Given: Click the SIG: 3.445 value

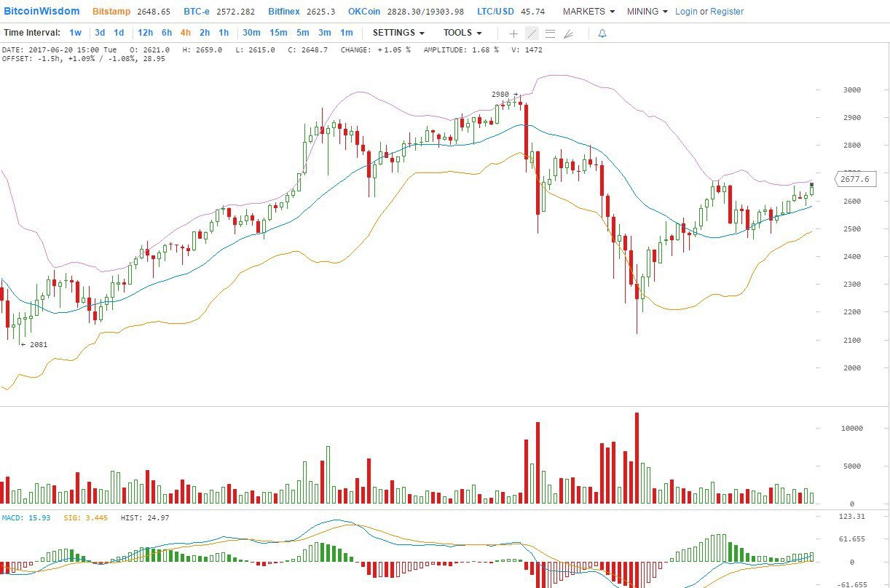Looking at the screenshot, I should point(86,518).
